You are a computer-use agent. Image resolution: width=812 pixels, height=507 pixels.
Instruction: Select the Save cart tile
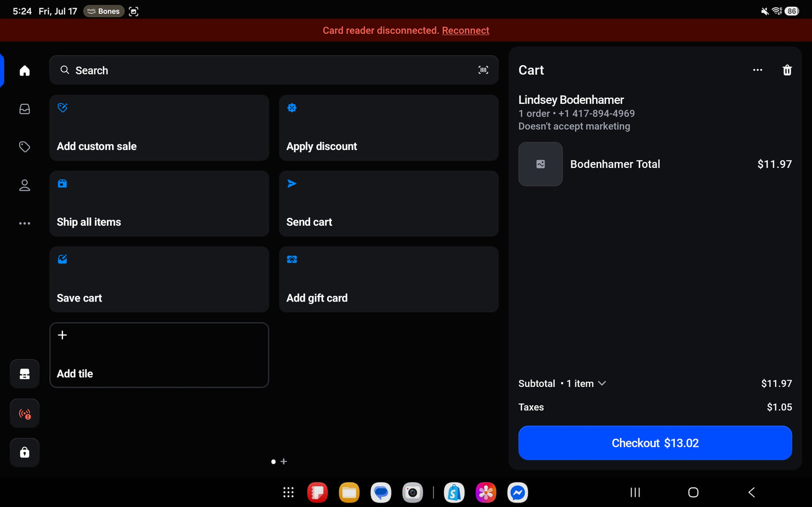point(159,280)
